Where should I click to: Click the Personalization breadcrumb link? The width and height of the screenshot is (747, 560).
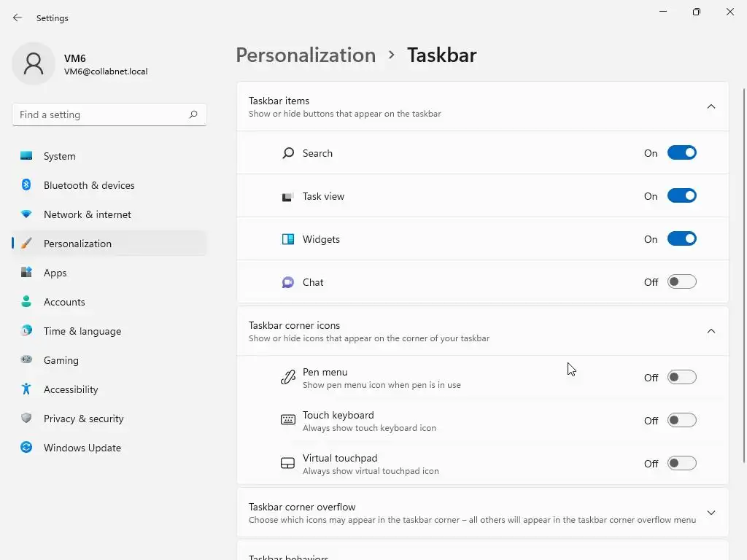[x=306, y=55]
